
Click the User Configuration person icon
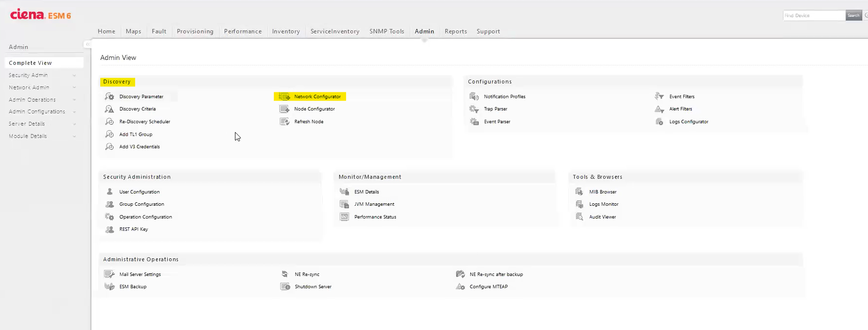coord(110,192)
